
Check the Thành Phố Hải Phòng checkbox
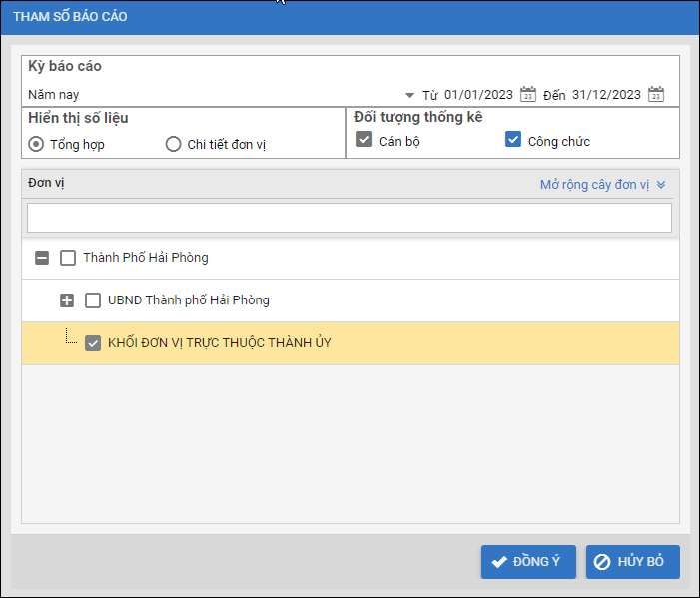pos(68,258)
